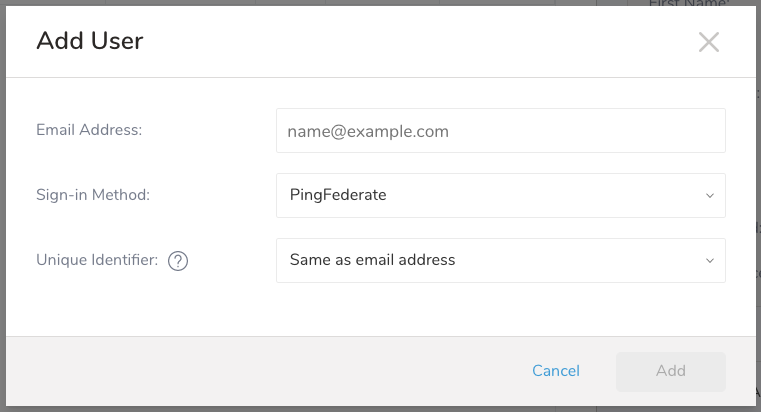761x412 pixels.
Task: Open the Sign-in Method combo box
Action: pos(500,195)
